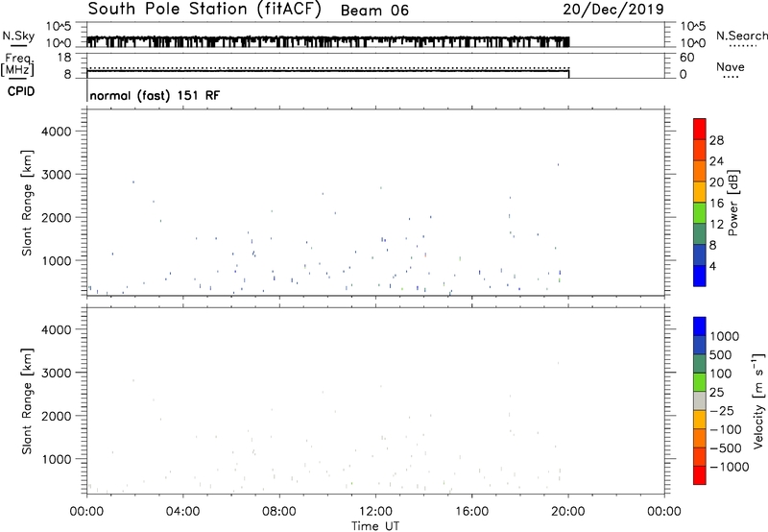
Task: Click the '20:00' time tick label
Action: [567, 512]
